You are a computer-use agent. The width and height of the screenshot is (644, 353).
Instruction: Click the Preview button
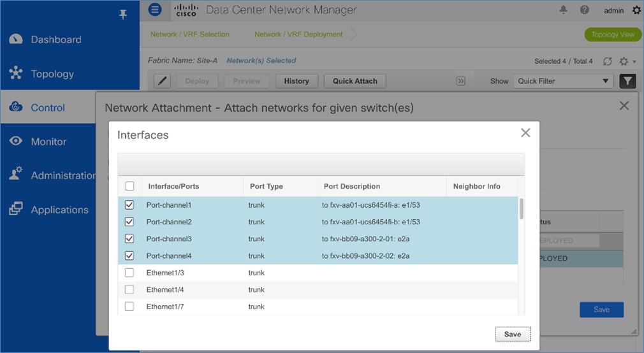coord(247,81)
